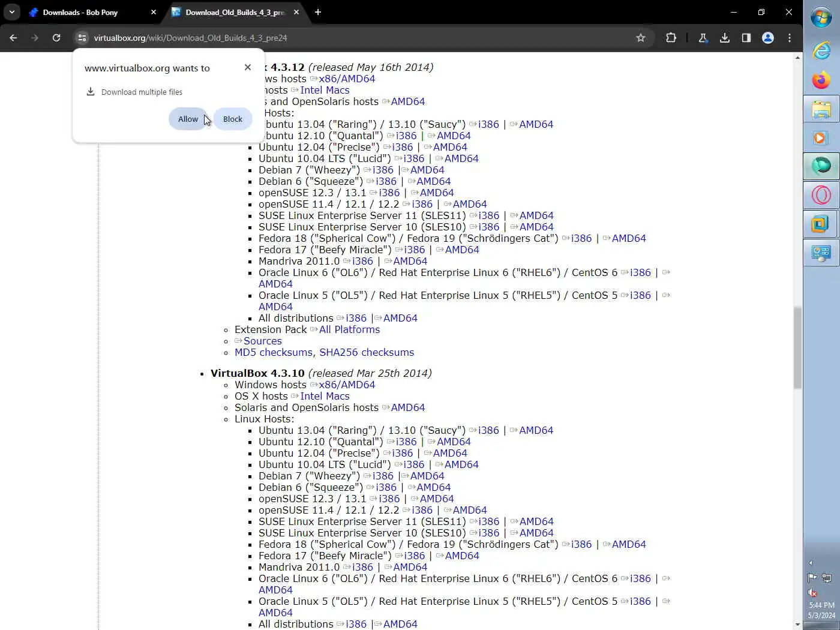Viewport: 840px width, 630px height.
Task: Block the multiple files download request
Action: (233, 119)
